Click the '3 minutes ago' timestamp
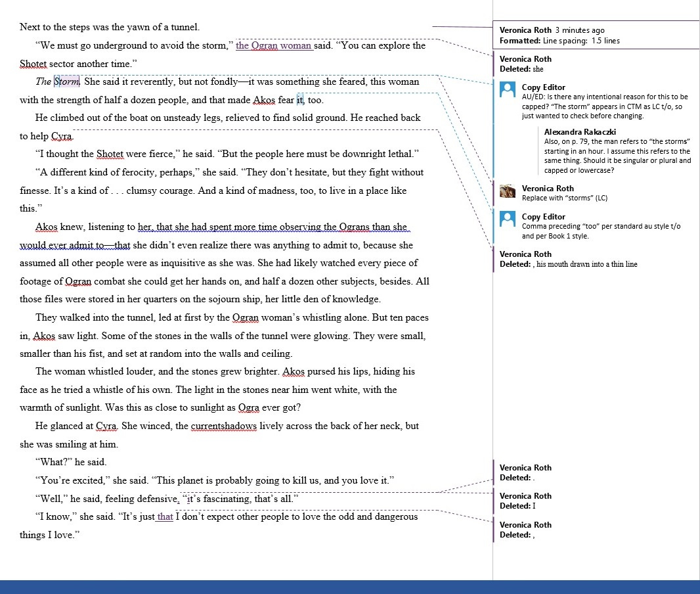Image resolution: width=700 pixels, height=594 pixels. point(580,30)
